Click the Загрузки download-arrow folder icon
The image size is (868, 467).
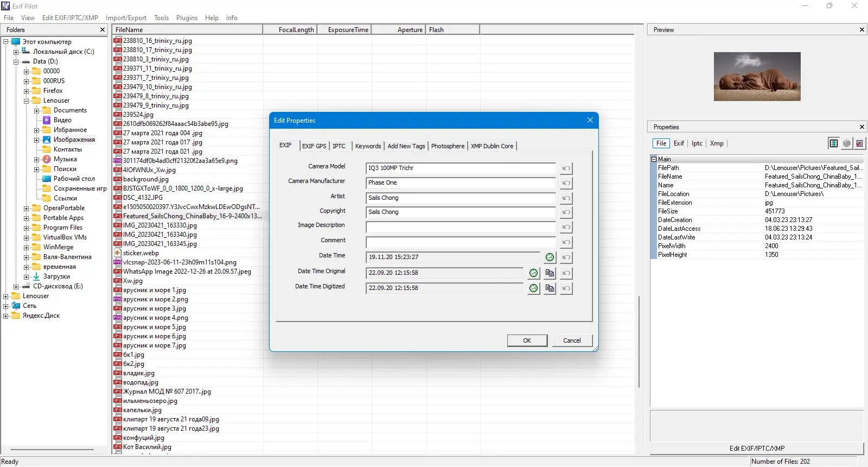(36, 276)
